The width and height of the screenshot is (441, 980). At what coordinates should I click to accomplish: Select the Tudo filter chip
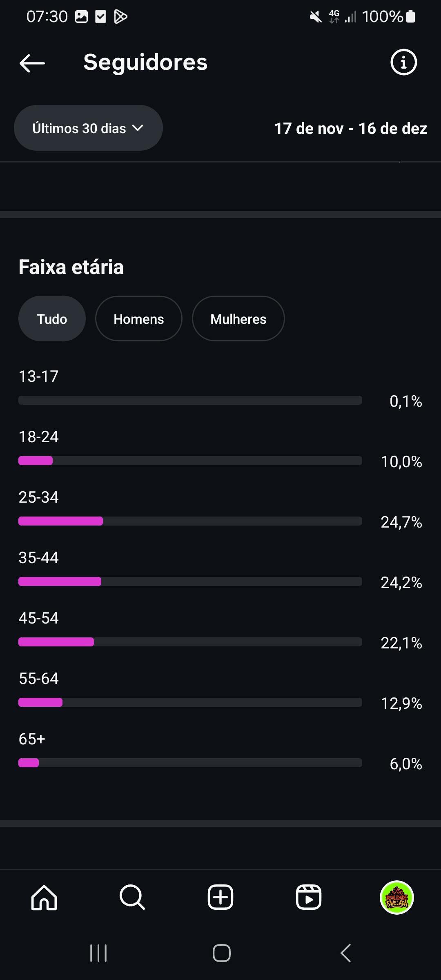[52, 319]
